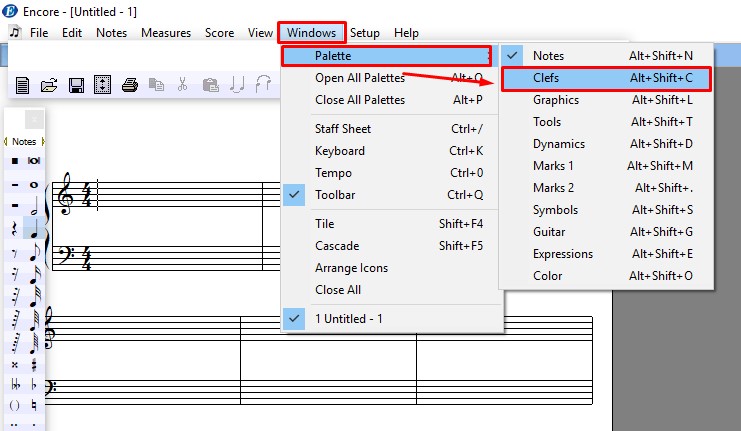Toggle the Toolbar checked item
Image resolution: width=741 pixels, height=431 pixels.
[390, 195]
